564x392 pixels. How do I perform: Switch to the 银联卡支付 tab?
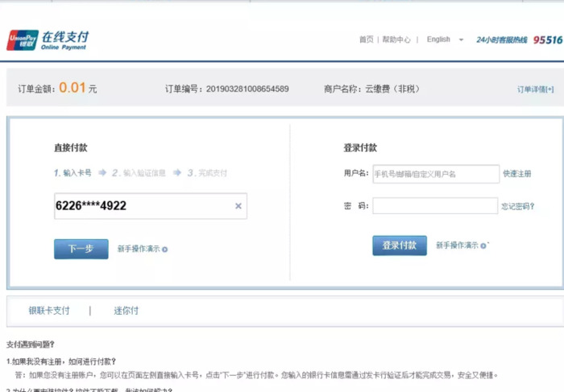[49, 311]
